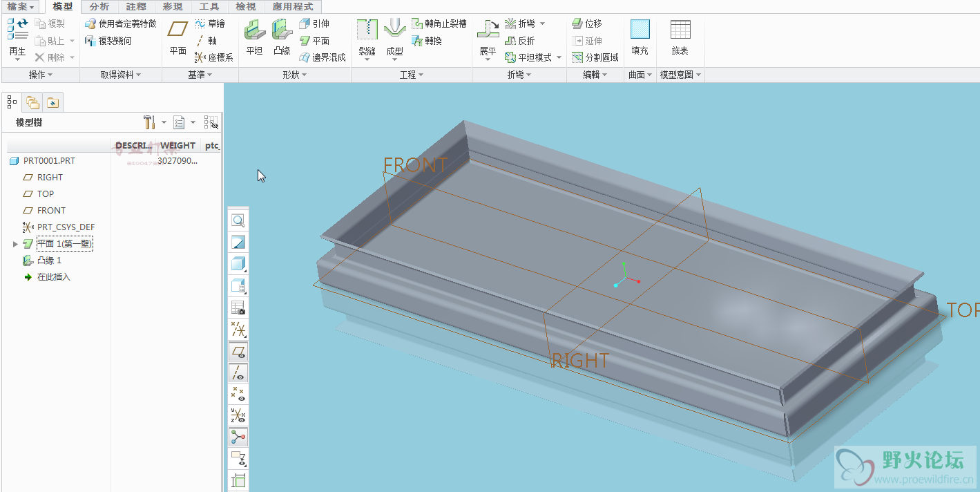The width and height of the screenshot is (980, 492).
Task: Open model tree settings hammer icon
Action: tap(149, 122)
